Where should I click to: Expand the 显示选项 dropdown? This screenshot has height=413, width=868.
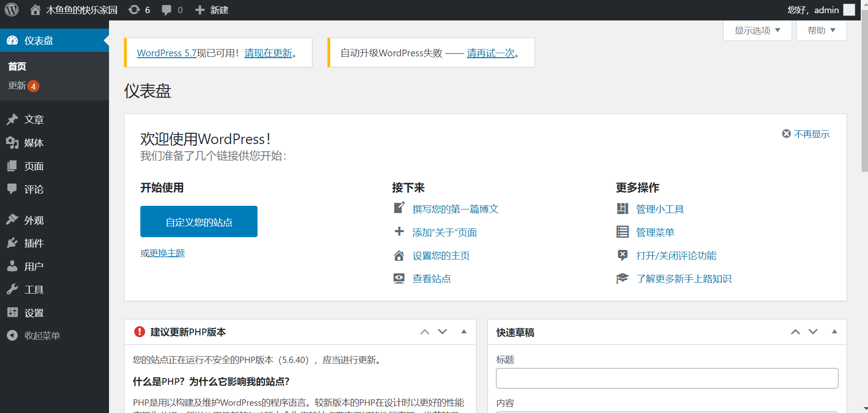click(x=757, y=30)
